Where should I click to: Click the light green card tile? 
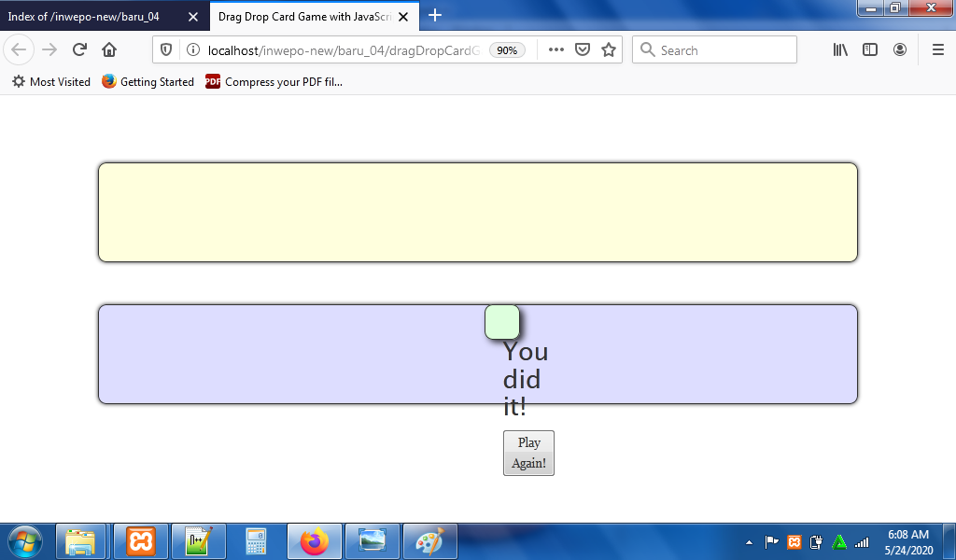click(502, 322)
